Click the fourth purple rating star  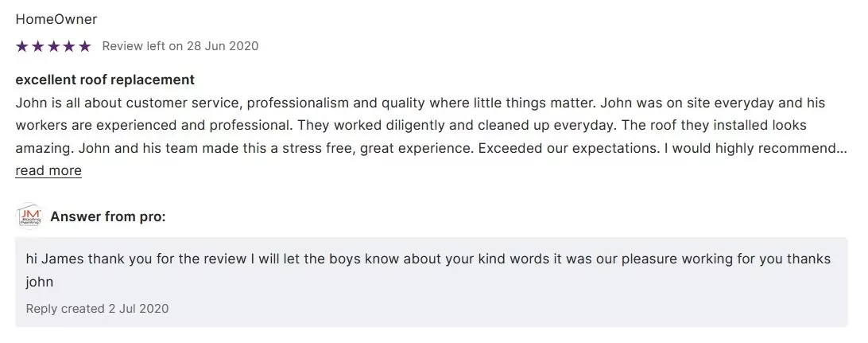tap(69, 46)
